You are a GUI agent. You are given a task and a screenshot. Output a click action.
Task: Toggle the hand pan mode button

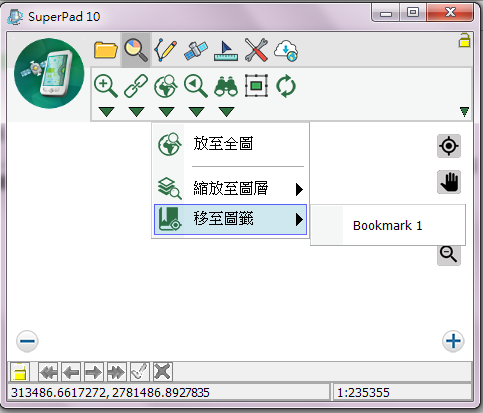point(449,182)
